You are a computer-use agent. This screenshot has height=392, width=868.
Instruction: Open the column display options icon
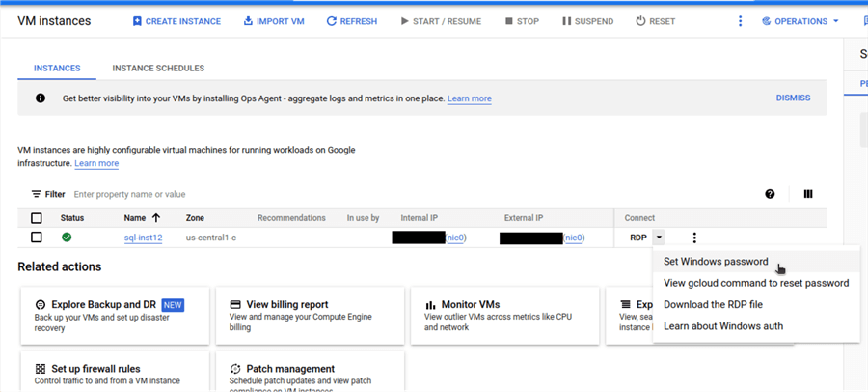click(808, 194)
